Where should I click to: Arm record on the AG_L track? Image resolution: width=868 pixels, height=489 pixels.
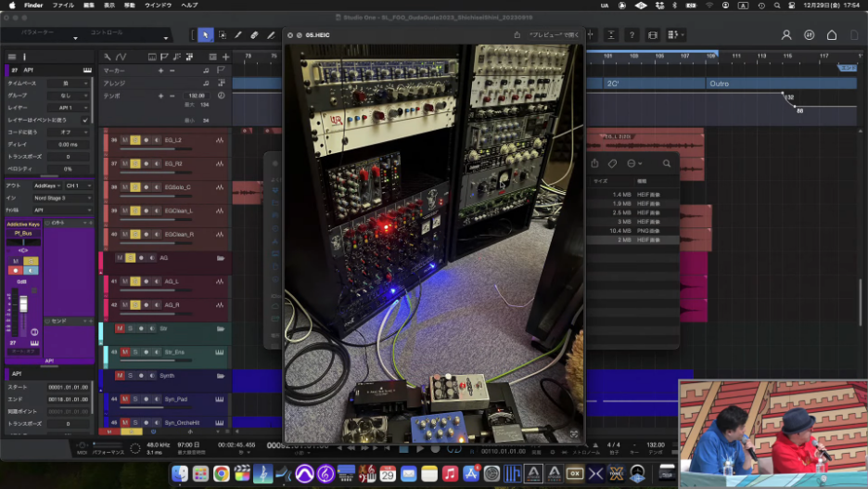click(x=145, y=280)
